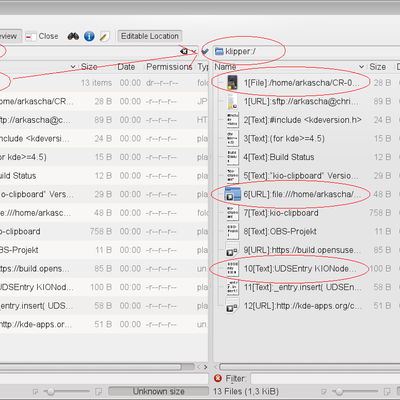Select 7[Text]:kio-clipboard entry name

pos(281,213)
